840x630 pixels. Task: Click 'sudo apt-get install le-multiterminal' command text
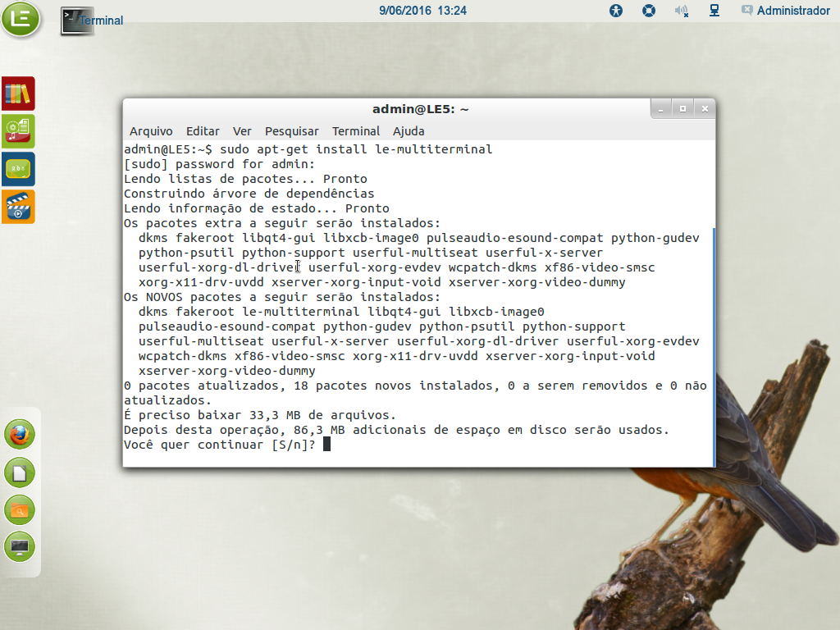coord(356,149)
